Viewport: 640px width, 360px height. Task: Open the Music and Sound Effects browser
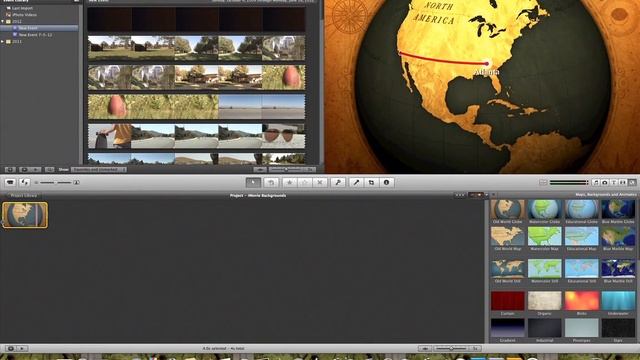[x=596, y=182]
